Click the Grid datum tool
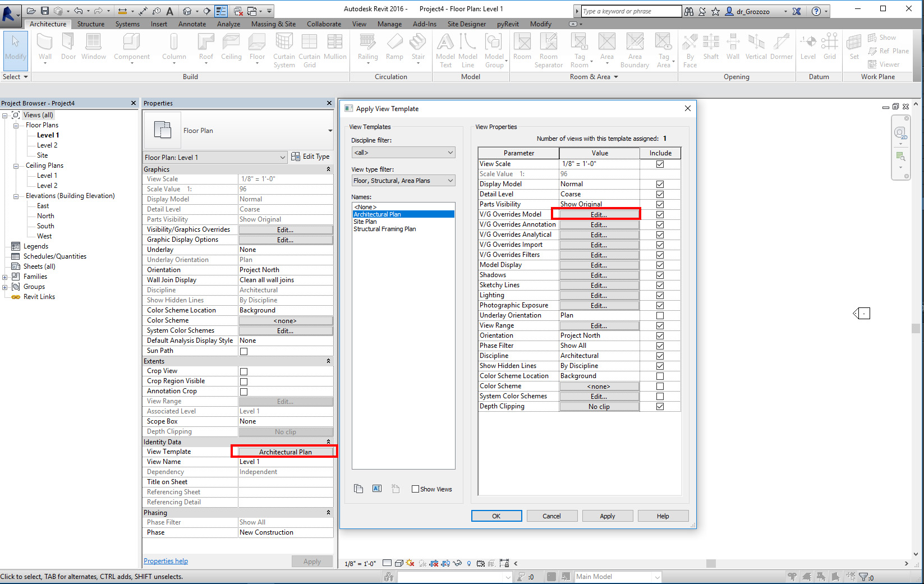The height and width of the screenshot is (584, 924). pos(830,47)
